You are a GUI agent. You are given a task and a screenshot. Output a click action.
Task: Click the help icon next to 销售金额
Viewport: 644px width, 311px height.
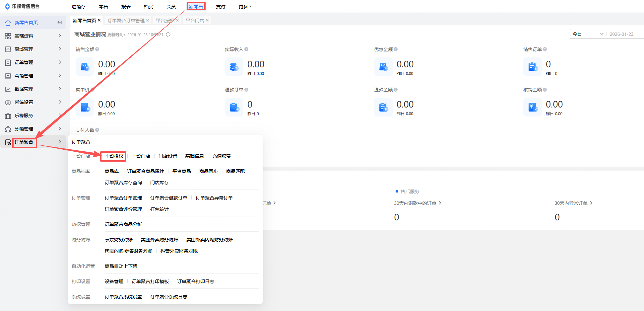coord(97,49)
